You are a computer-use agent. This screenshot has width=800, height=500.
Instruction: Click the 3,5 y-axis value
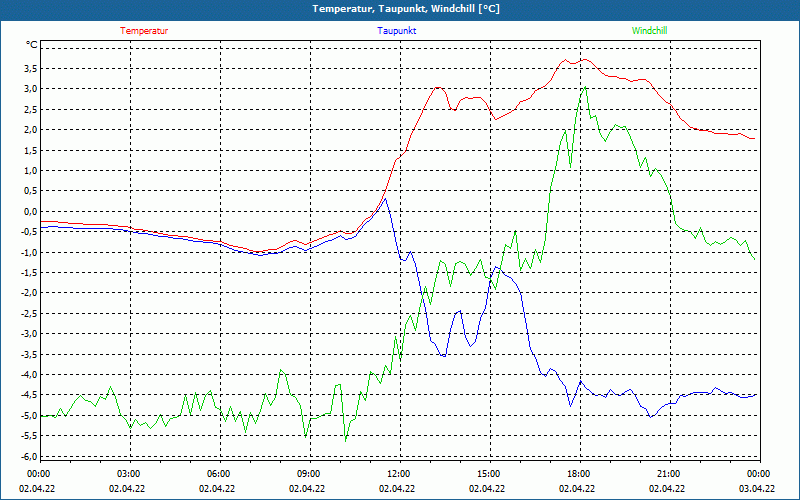(30, 68)
